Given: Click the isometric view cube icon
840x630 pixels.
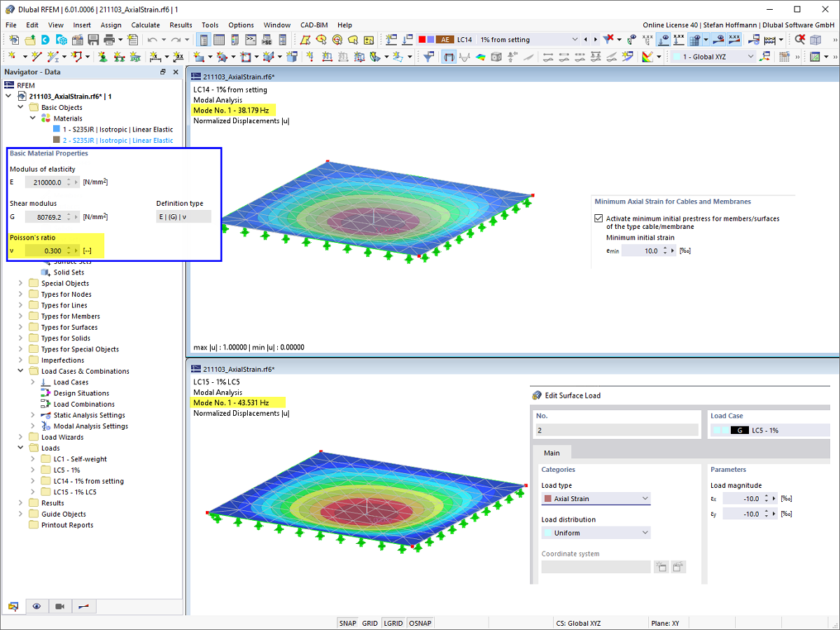Looking at the screenshot, I should pyautogui.click(x=815, y=39).
